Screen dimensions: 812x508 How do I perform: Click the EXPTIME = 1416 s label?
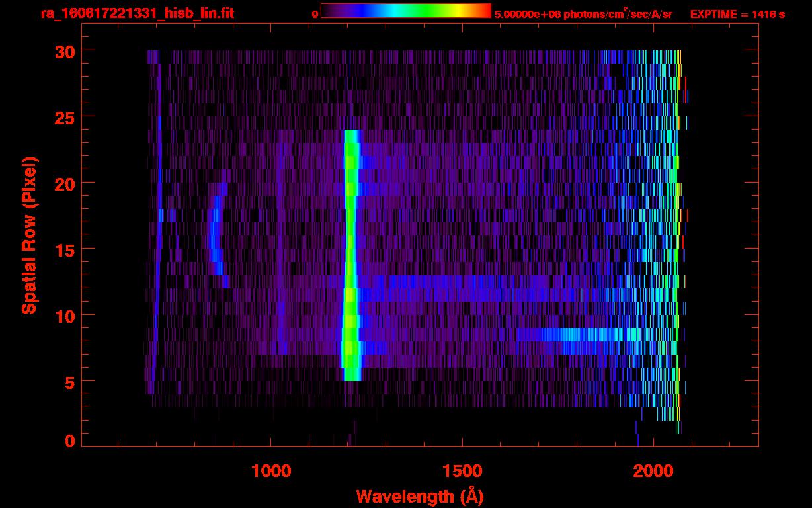[737, 14]
